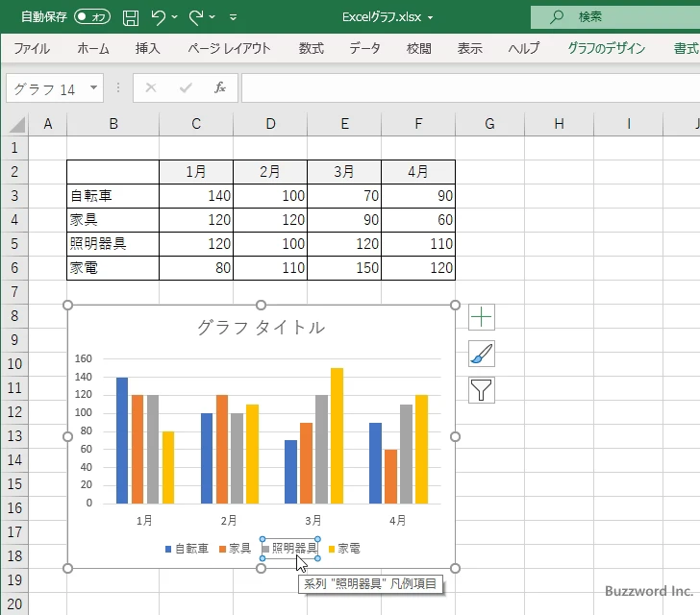Select the gray 照明器具 bar for 2月
The width and height of the screenshot is (700, 615).
pyautogui.click(x=237, y=458)
